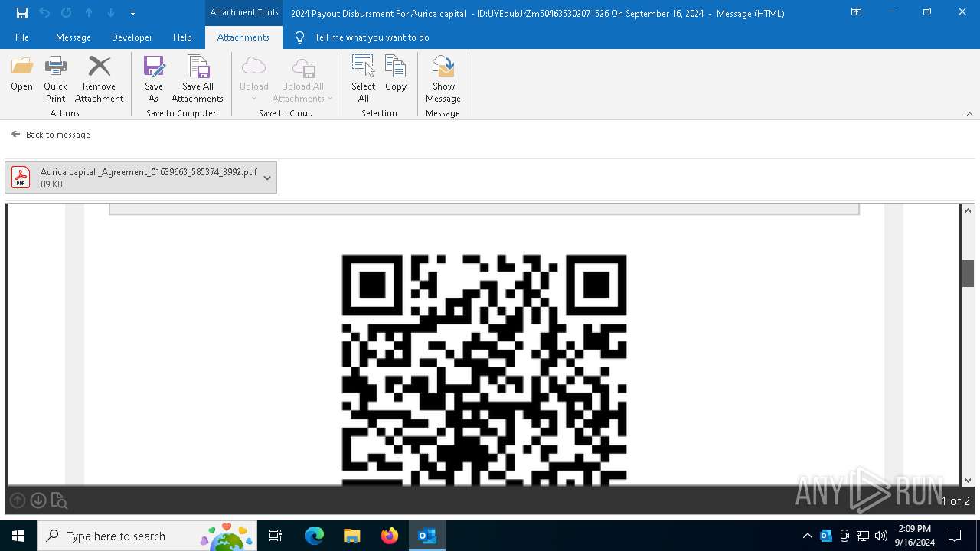980x551 pixels.
Task: Click the preview scrollbar down arrow
Action: pos(968,481)
